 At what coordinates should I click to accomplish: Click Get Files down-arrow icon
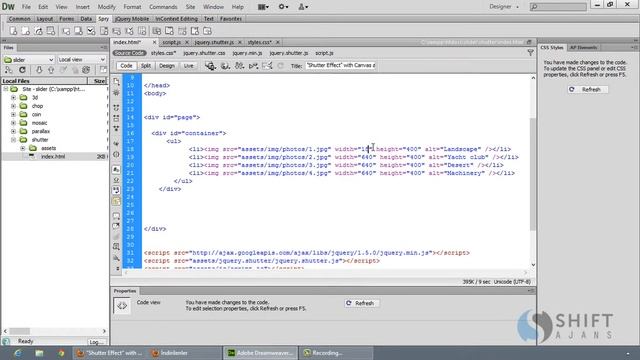point(39,70)
